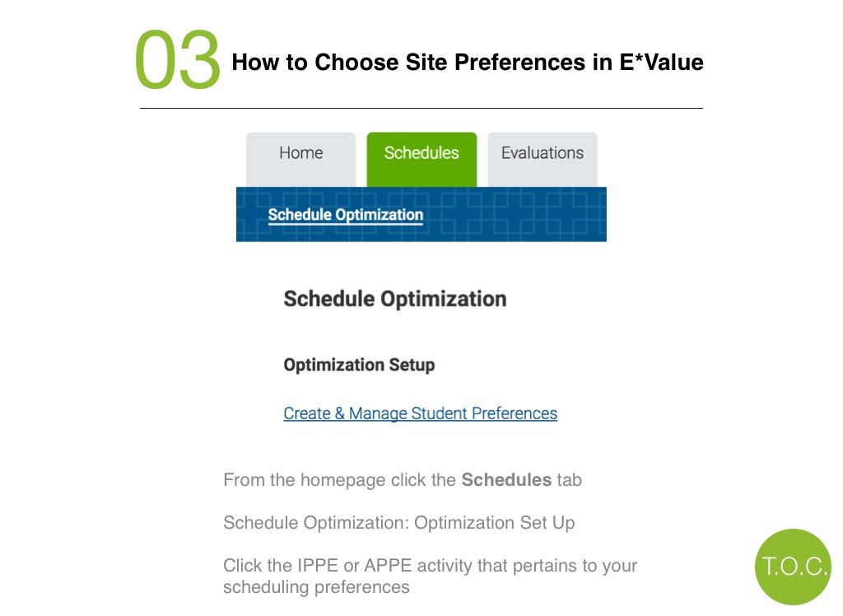Click the bold Schedule Optimization page heading

[x=395, y=299]
